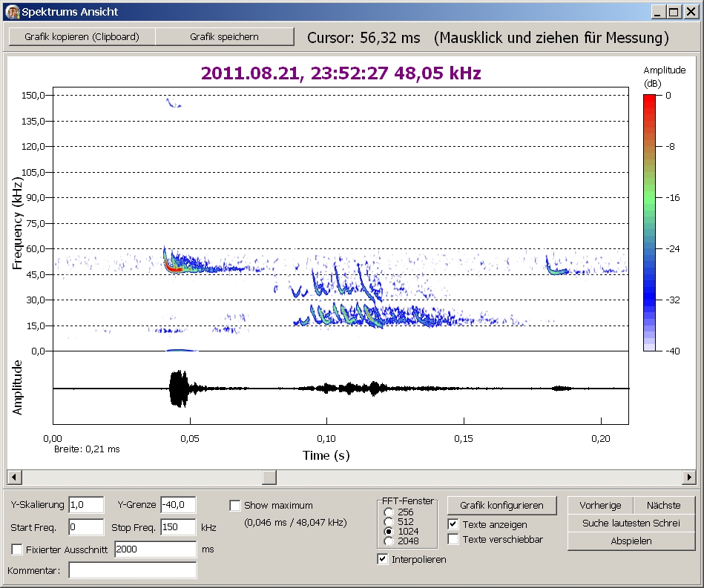Click the horizontal scrollbar left arrow
The image size is (704, 588).
13,477
